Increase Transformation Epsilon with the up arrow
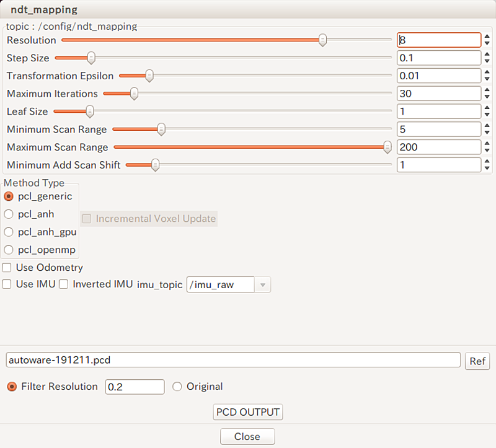 pyautogui.click(x=487, y=72)
